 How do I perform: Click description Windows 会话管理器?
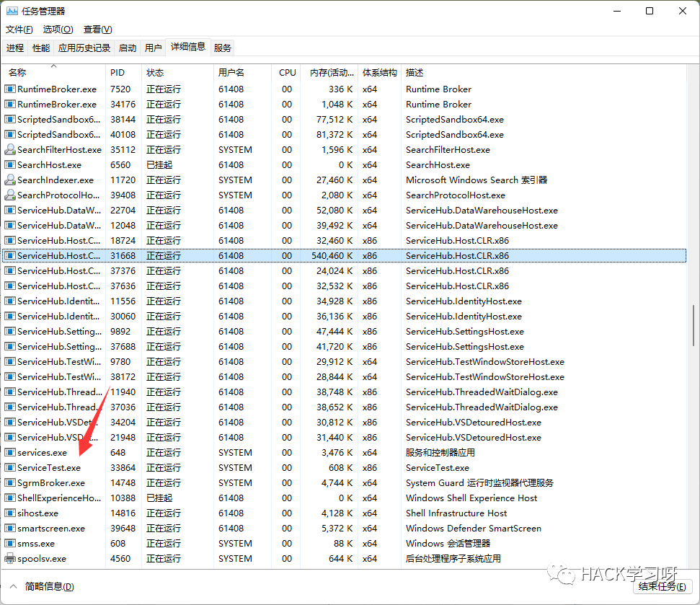coord(448,544)
